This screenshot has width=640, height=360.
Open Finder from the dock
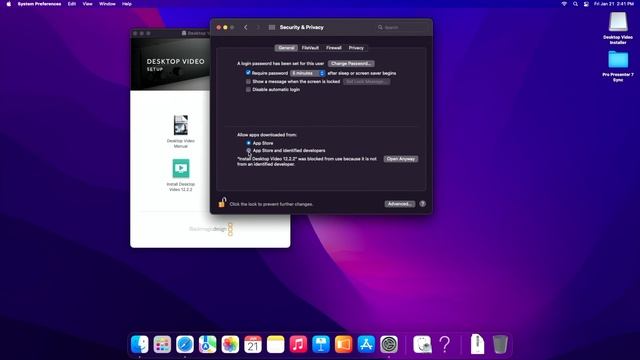pyautogui.click(x=140, y=344)
